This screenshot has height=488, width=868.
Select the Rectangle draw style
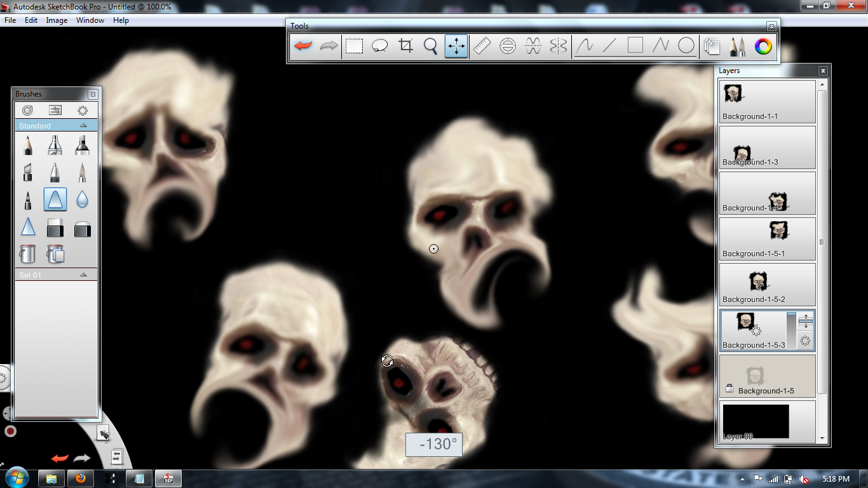click(635, 46)
